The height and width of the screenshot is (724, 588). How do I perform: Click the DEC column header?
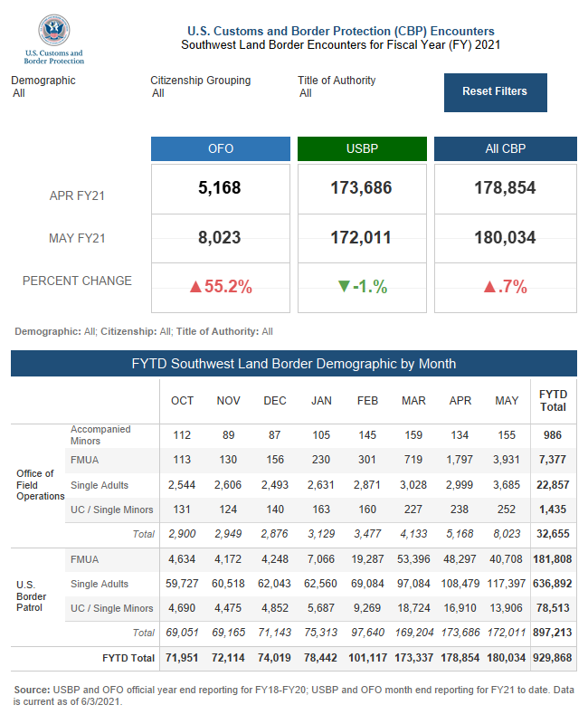(275, 401)
